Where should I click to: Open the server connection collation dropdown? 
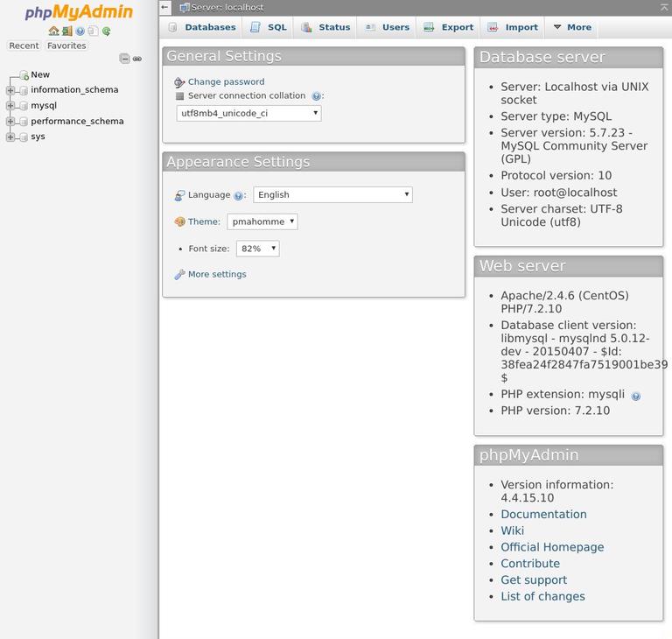tap(248, 113)
